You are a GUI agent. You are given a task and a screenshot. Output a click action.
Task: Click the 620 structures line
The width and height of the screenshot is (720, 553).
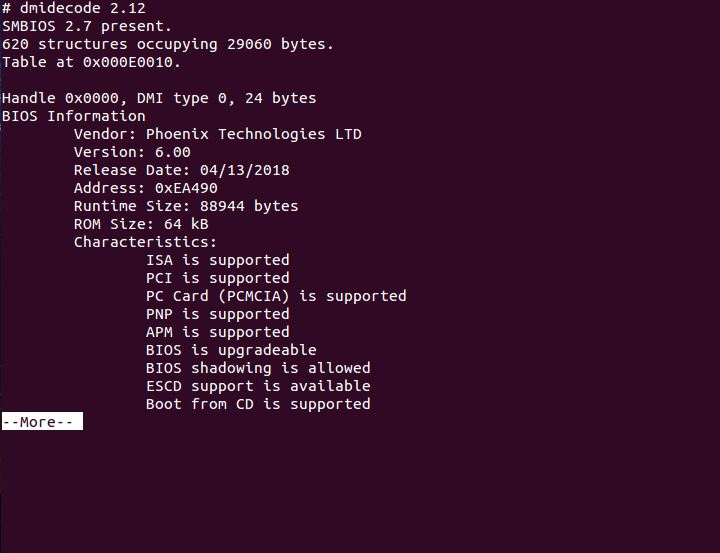click(168, 44)
